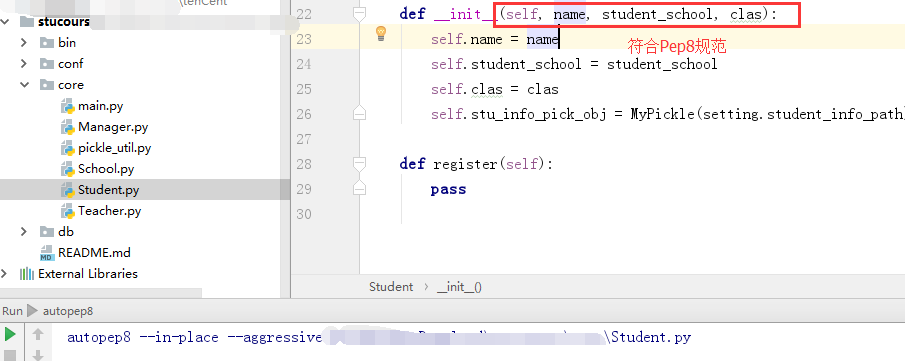The width and height of the screenshot is (905, 361).
Task: Stop the run with gray square button
Action: point(10,355)
